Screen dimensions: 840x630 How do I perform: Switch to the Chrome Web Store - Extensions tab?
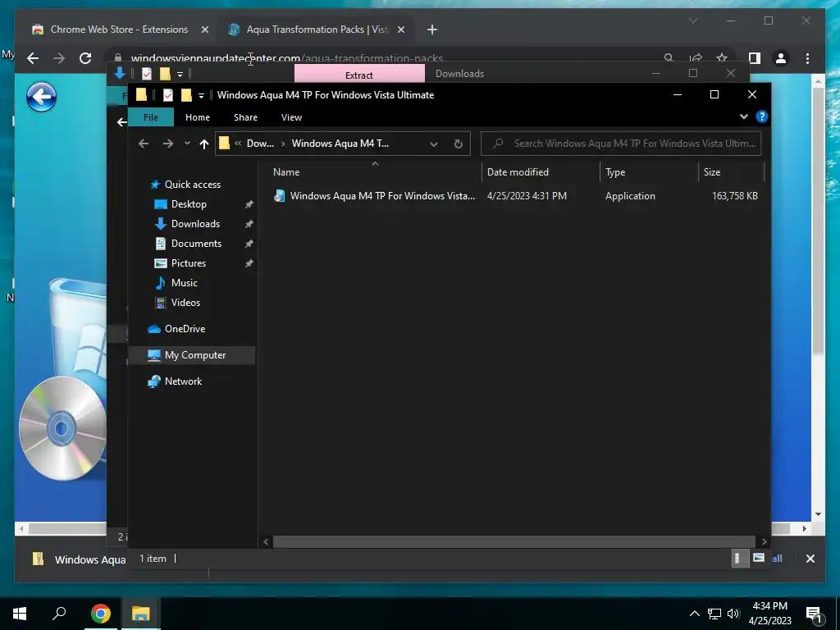pos(119,30)
